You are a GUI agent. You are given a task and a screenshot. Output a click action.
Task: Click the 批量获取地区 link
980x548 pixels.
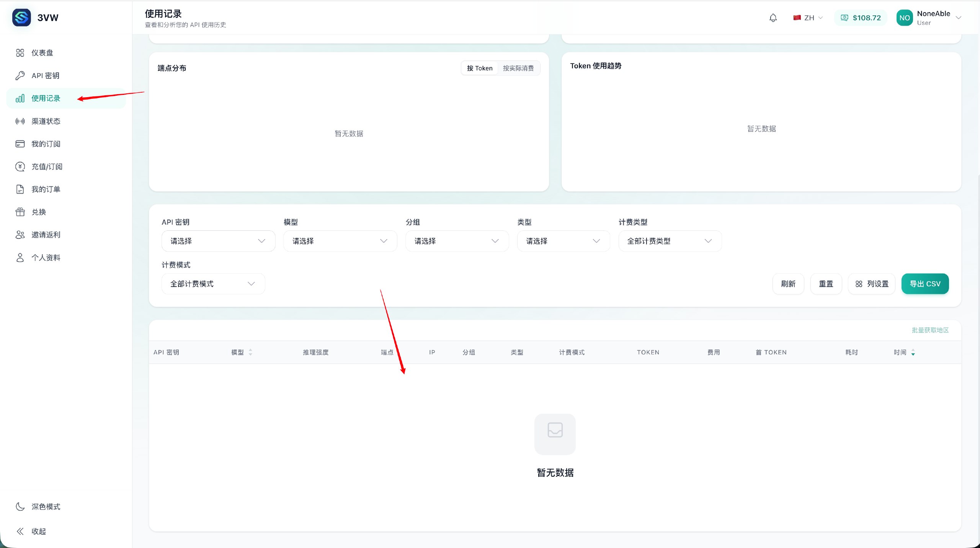[930, 330]
